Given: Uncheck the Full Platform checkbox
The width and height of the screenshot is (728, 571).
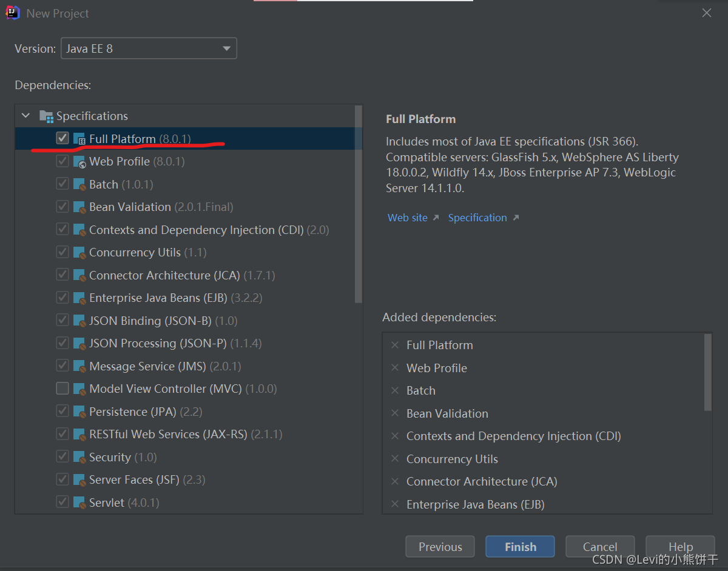Looking at the screenshot, I should tap(62, 138).
